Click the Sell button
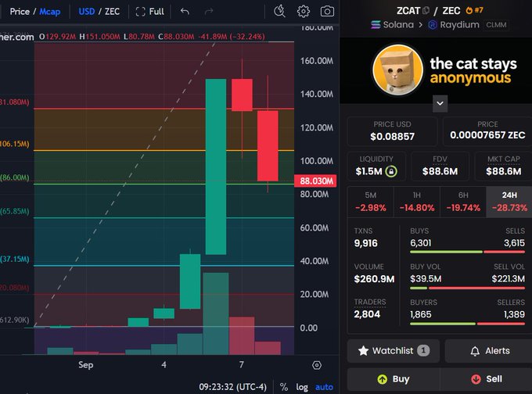 click(x=486, y=379)
